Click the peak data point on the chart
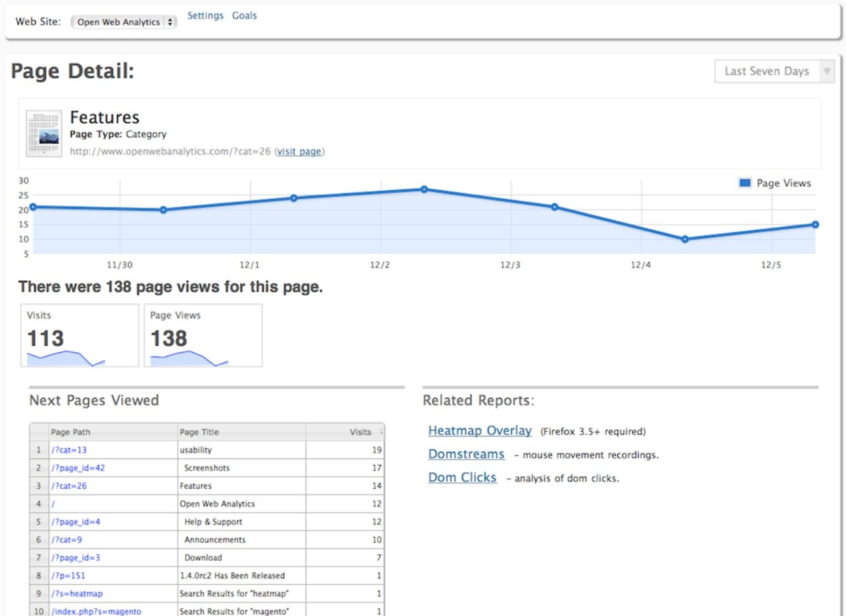 click(x=424, y=189)
